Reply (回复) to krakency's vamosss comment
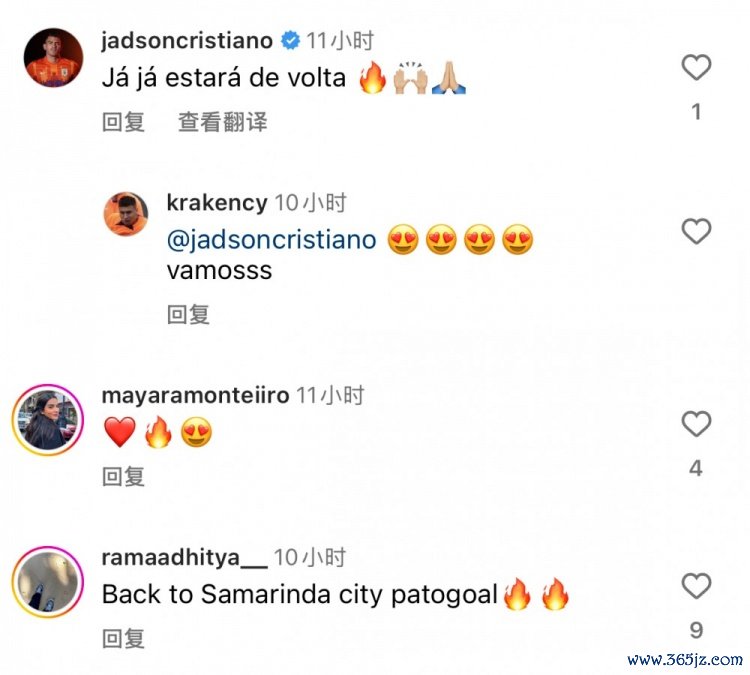This screenshot has height=675, width=750. [188, 315]
